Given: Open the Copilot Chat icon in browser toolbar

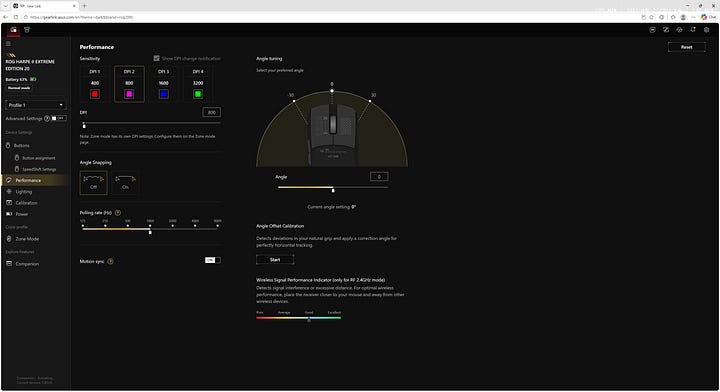Looking at the screenshot, I should point(708,17).
